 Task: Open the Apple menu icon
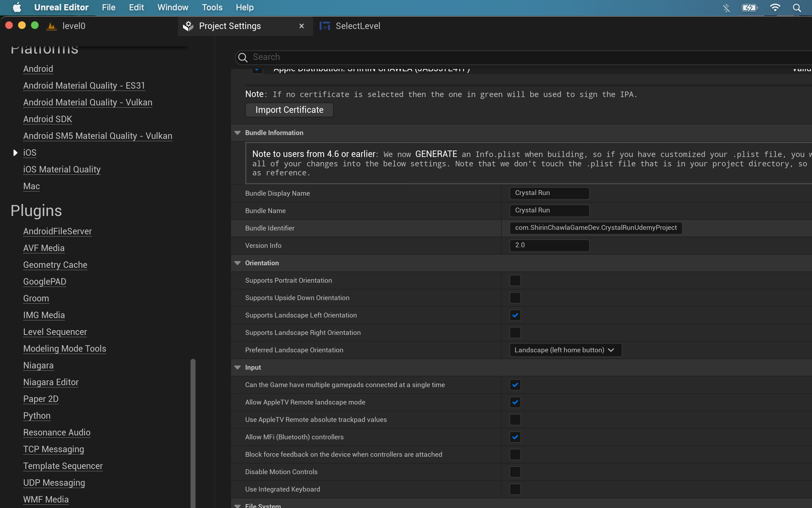(17, 7)
